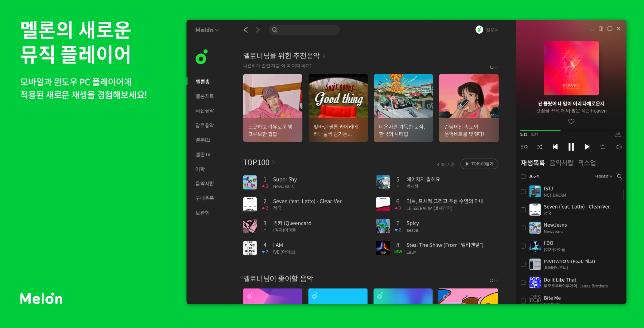Open 퀸카 (Queencard) album cover
This screenshot has width=644, height=328.
click(250, 226)
